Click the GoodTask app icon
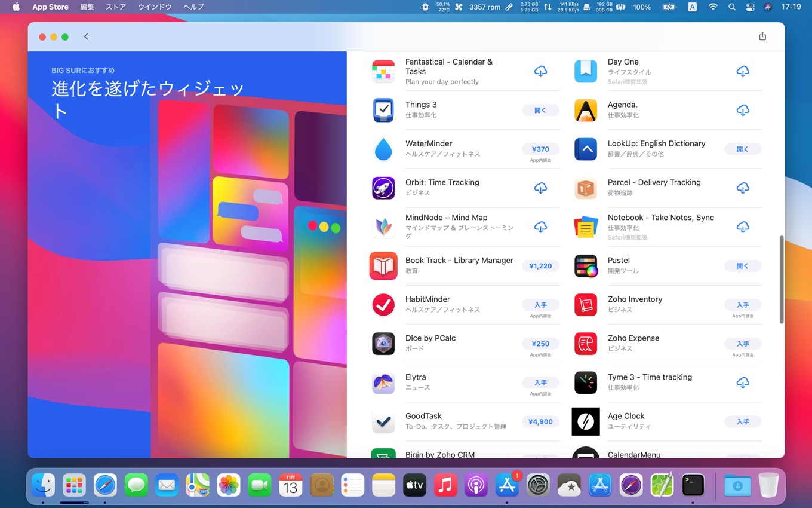This screenshot has width=812, height=508. point(383,421)
